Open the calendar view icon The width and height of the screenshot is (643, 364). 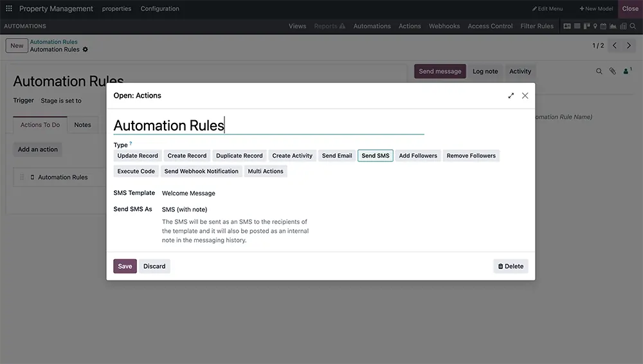click(x=603, y=26)
